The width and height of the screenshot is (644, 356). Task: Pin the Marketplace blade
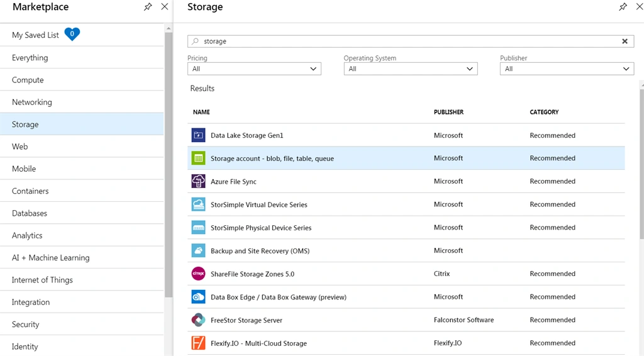pos(148,6)
